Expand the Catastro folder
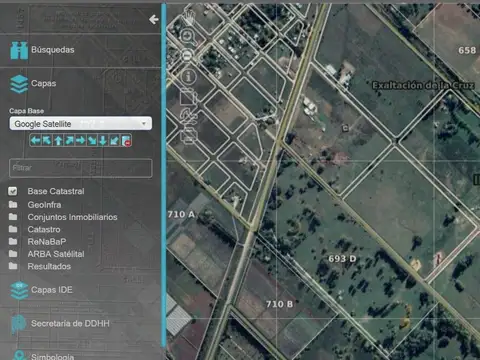This screenshot has width=480, height=360. point(13,229)
